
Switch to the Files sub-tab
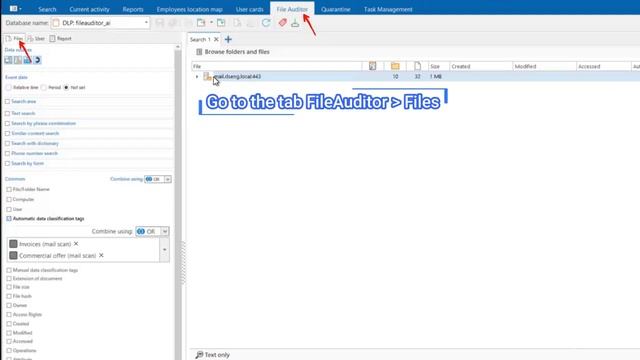(x=15, y=38)
